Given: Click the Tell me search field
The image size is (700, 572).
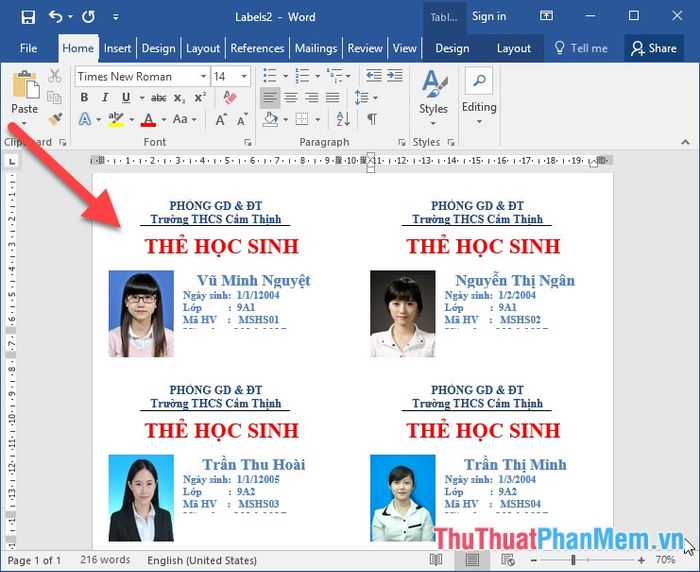Looking at the screenshot, I should (x=580, y=48).
